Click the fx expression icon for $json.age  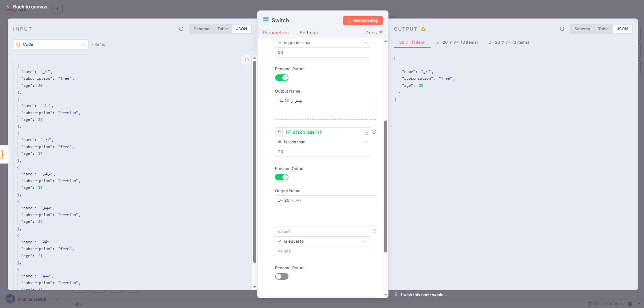click(279, 132)
